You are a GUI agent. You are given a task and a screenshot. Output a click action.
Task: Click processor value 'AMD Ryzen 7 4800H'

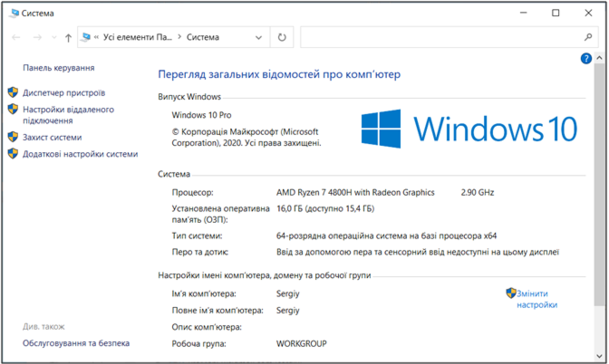pos(355,193)
